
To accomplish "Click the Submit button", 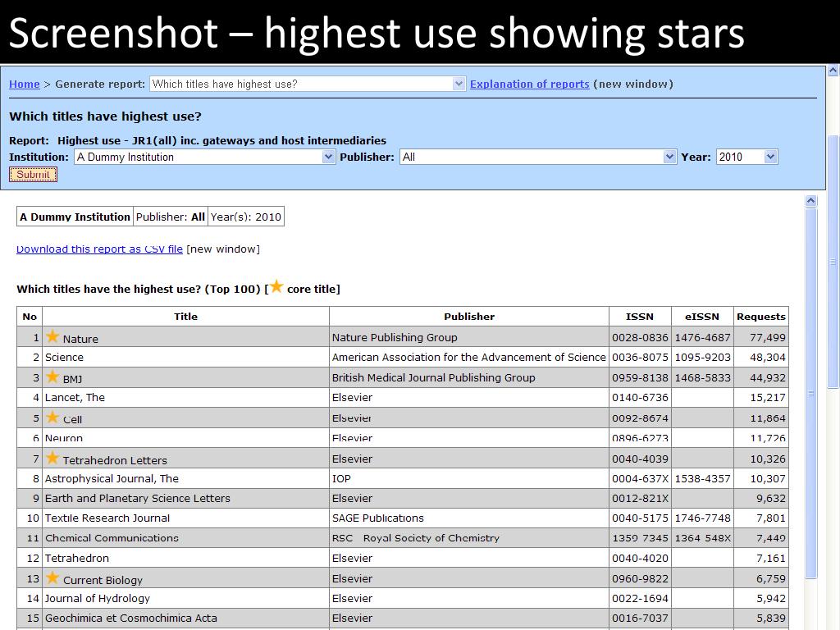I will click(33, 175).
